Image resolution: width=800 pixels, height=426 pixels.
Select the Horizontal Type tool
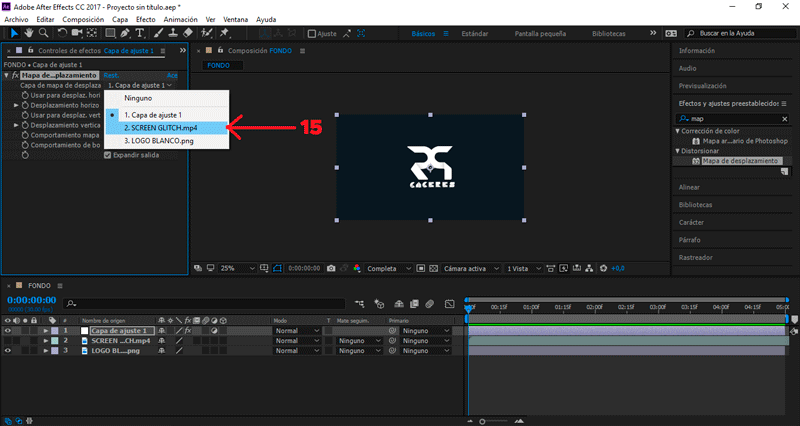(x=140, y=33)
